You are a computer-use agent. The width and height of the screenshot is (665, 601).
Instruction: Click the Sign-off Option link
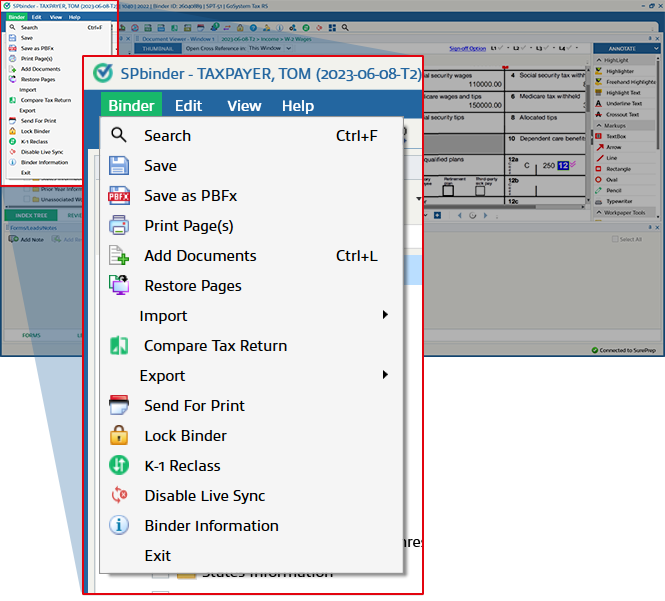(467, 48)
